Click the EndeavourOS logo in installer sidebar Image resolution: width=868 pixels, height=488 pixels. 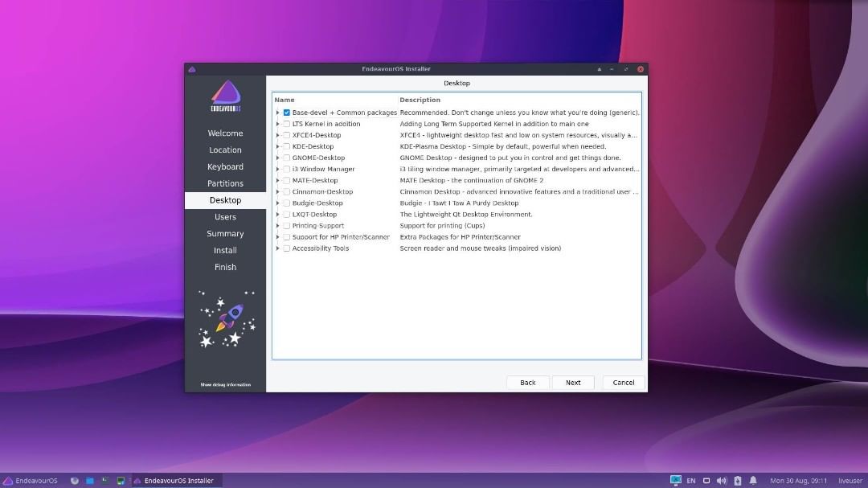225,96
